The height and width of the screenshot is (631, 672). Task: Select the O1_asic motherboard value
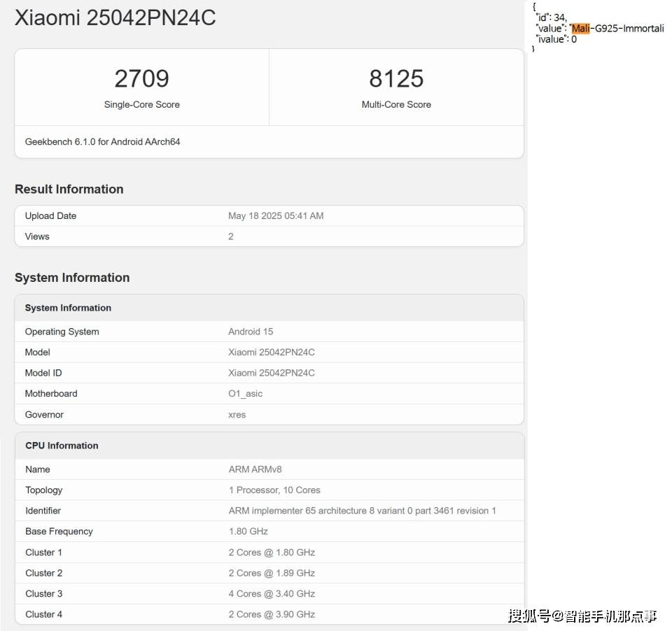click(246, 394)
